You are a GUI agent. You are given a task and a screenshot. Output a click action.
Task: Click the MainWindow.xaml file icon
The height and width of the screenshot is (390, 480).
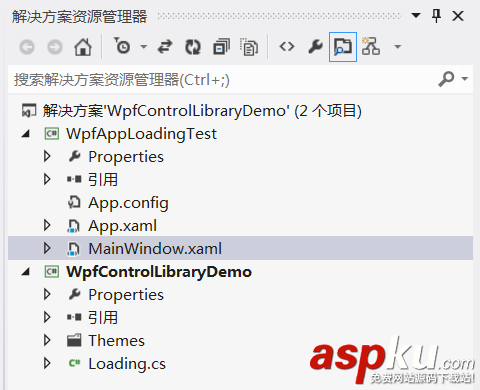click(74, 249)
